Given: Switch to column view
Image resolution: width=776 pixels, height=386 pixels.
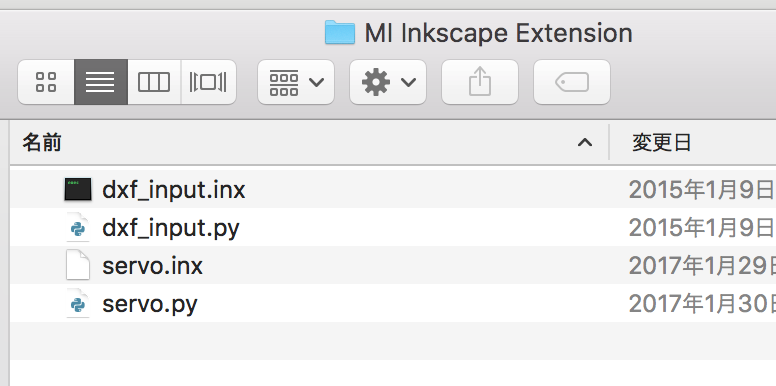Looking at the screenshot, I should point(154,82).
